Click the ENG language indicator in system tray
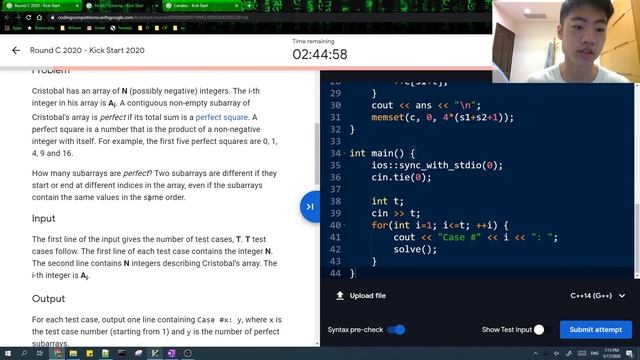Image resolution: width=640 pixels, height=360 pixels. pos(595,353)
